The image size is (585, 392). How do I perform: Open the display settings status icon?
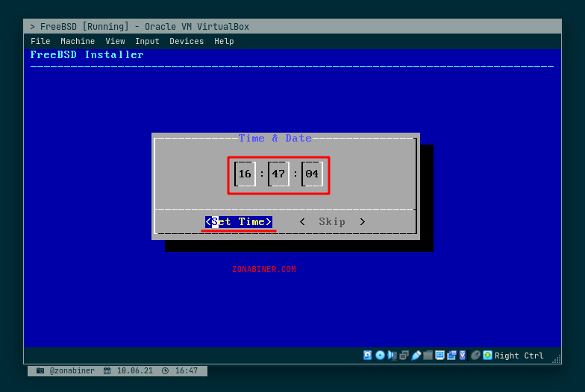coord(439,355)
